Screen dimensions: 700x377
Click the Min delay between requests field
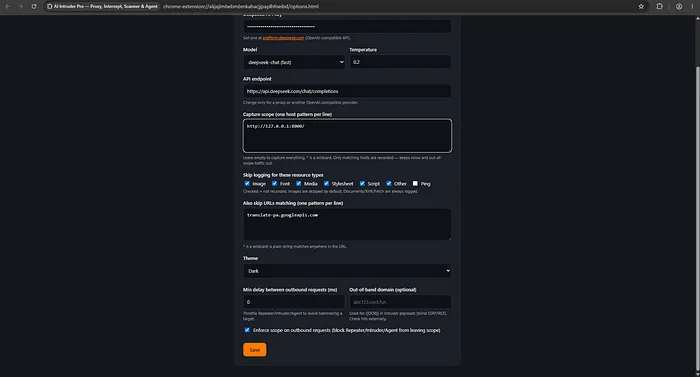(x=294, y=302)
